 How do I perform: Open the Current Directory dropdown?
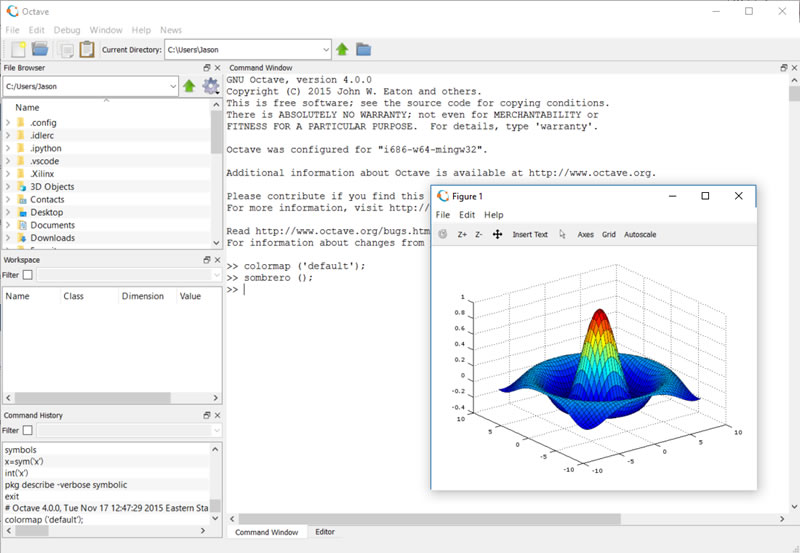(x=326, y=49)
